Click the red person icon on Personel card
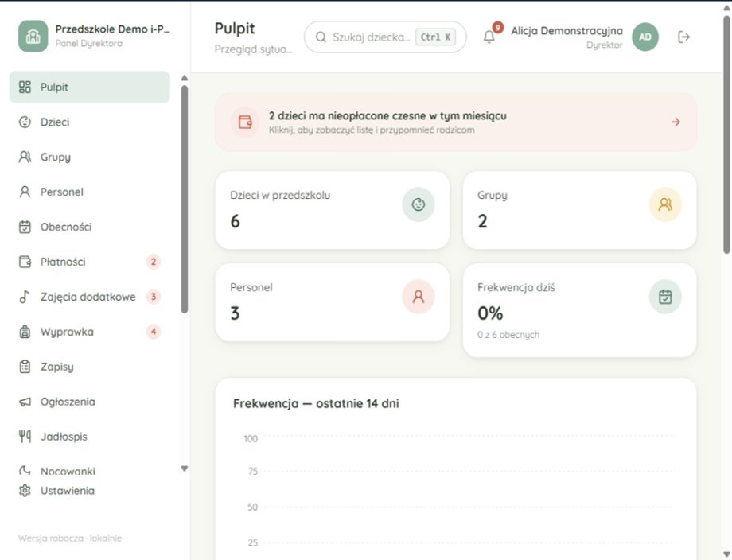 tap(419, 297)
